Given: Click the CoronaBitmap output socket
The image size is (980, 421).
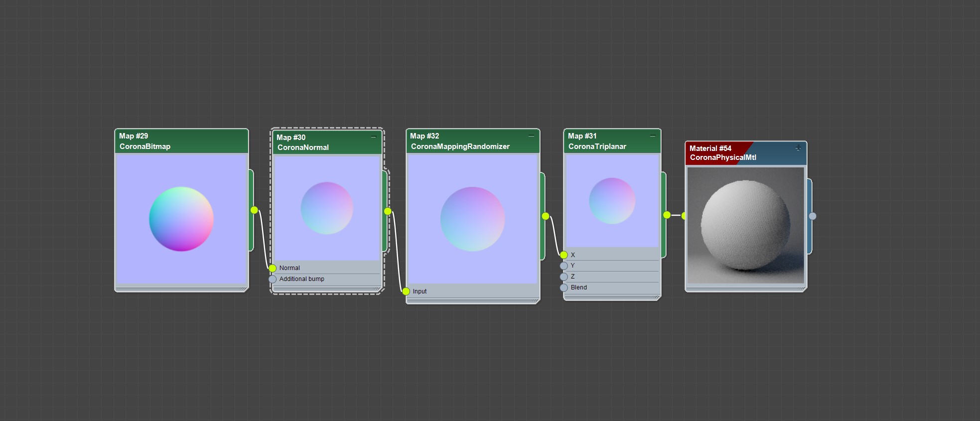Looking at the screenshot, I should [x=254, y=210].
